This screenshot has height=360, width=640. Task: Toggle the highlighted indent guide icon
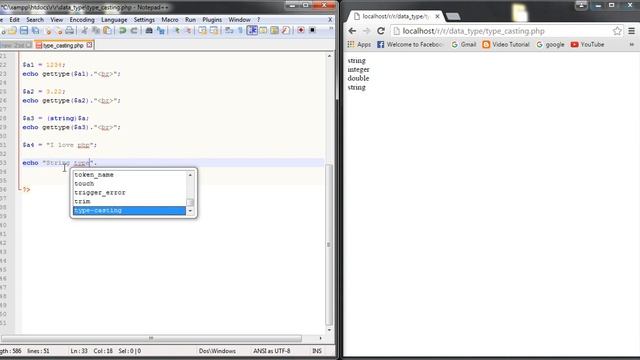[x=252, y=31]
